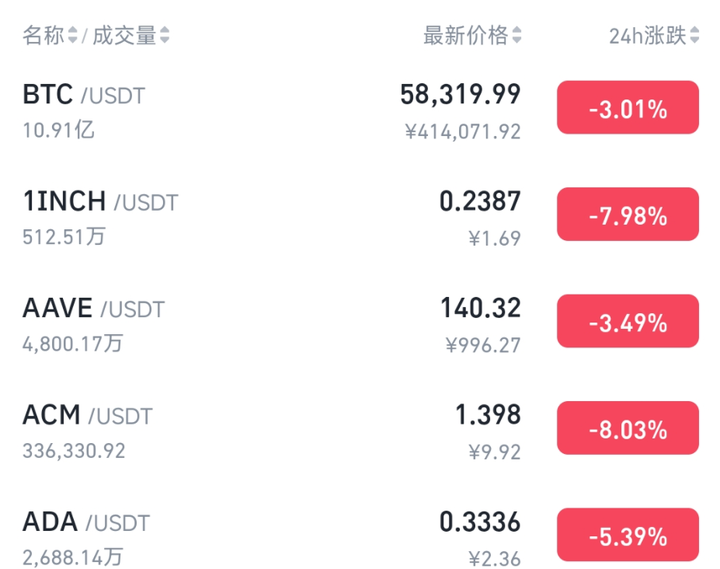This screenshot has height=569, width=720.
Task: Toggle AAVE -3.49% change badge
Action: tap(628, 321)
